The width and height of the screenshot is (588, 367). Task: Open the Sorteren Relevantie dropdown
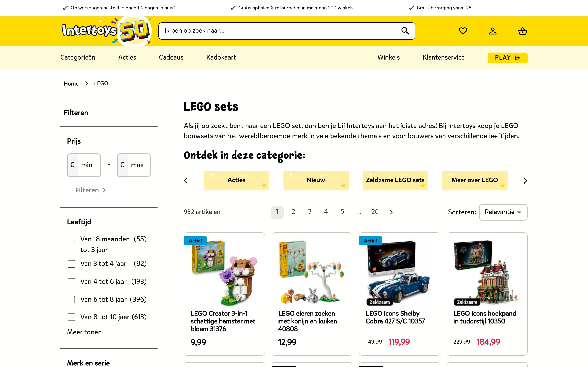[503, 212]
